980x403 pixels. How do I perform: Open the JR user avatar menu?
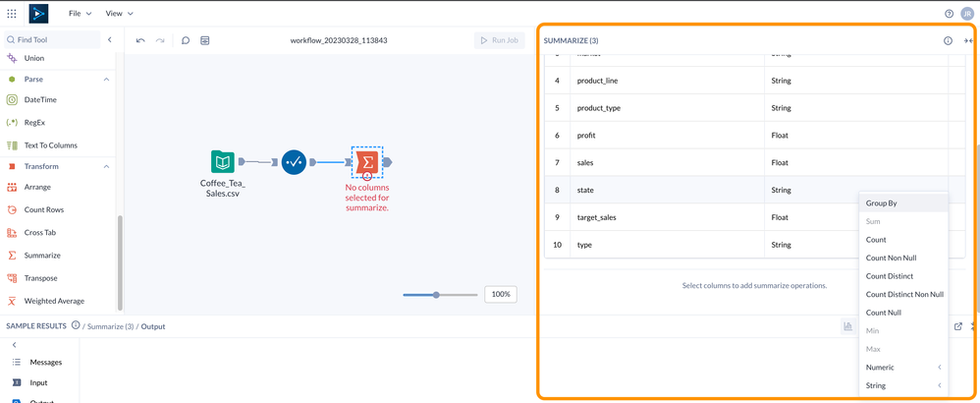[x=967, y=13]
